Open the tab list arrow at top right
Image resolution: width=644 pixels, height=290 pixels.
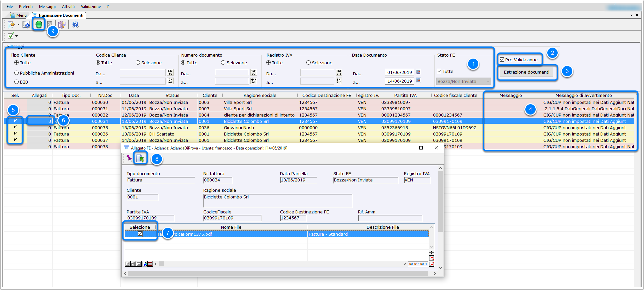(x=631, y=15)
